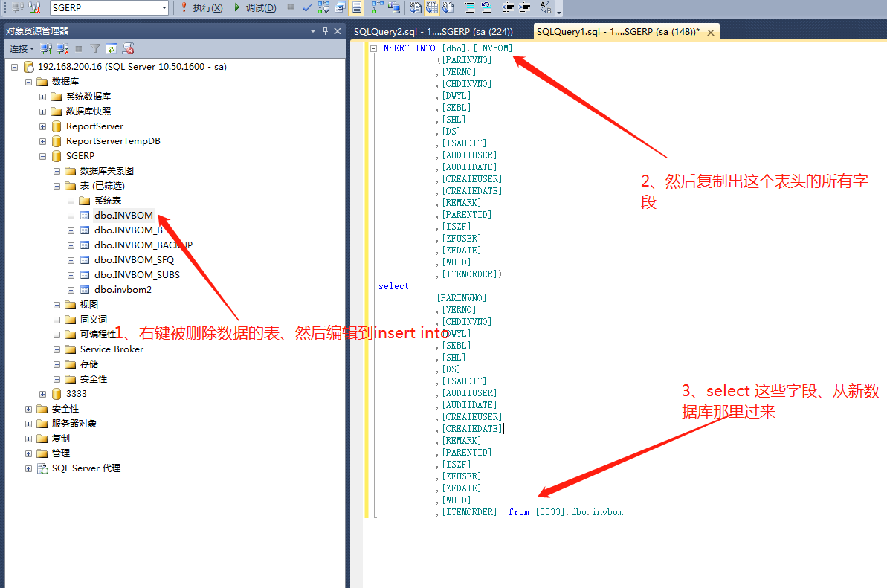This screenshot has width=887, height=588.
Task: Expand the dbo.INVBOM_SUBS table node
Action: click(71, 275)
